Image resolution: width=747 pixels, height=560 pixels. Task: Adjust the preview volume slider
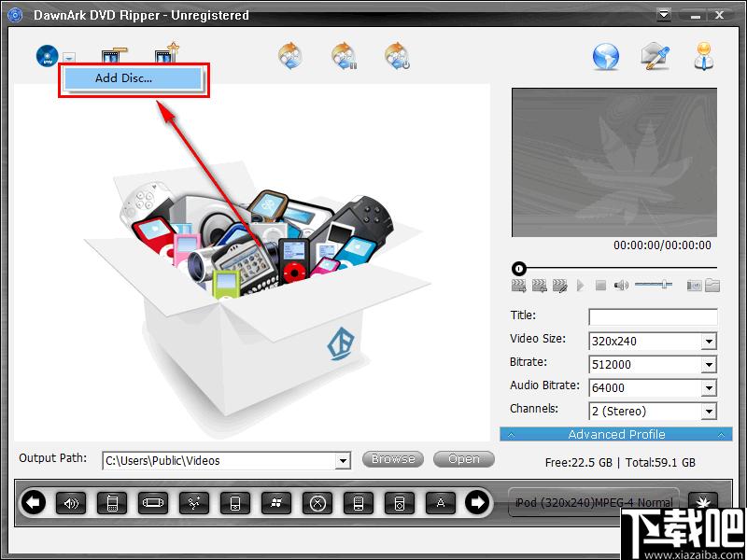[x=654, y=285]
